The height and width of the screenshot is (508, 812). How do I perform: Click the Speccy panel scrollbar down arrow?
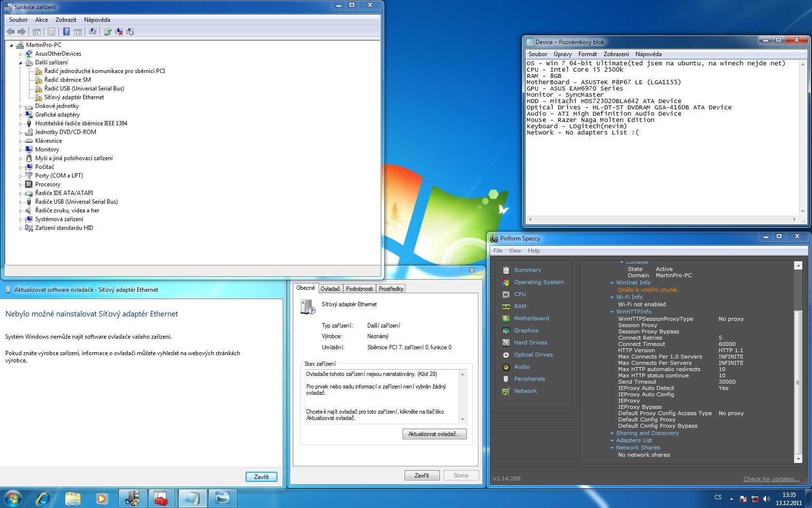(x=798, y=459)
